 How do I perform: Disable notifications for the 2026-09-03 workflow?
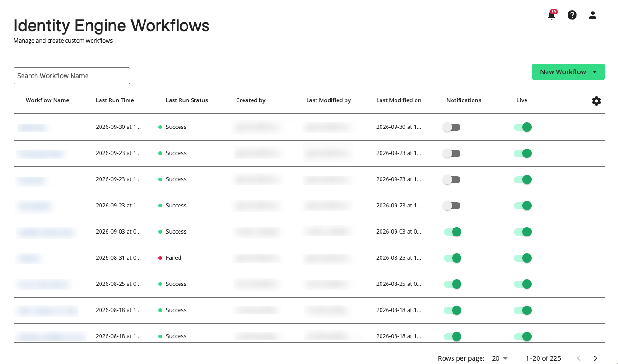pyautogui.click(x=453, y=232)
